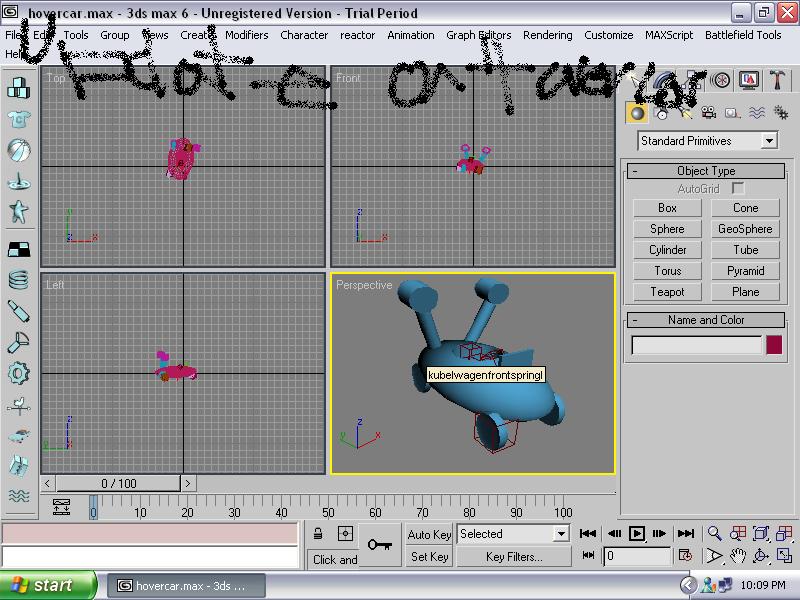
Task: Click the reactor hinge constraint icon
Action: [x=18, y=342]
